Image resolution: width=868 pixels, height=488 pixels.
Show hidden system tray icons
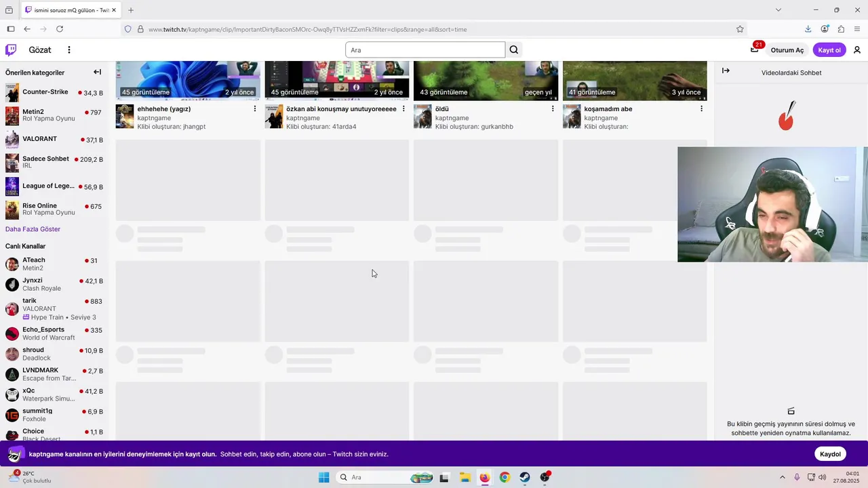[783, 477]
